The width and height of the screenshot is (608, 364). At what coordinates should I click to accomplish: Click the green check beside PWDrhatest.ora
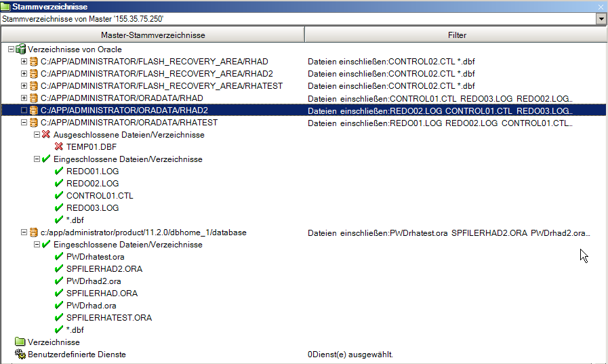59,257
